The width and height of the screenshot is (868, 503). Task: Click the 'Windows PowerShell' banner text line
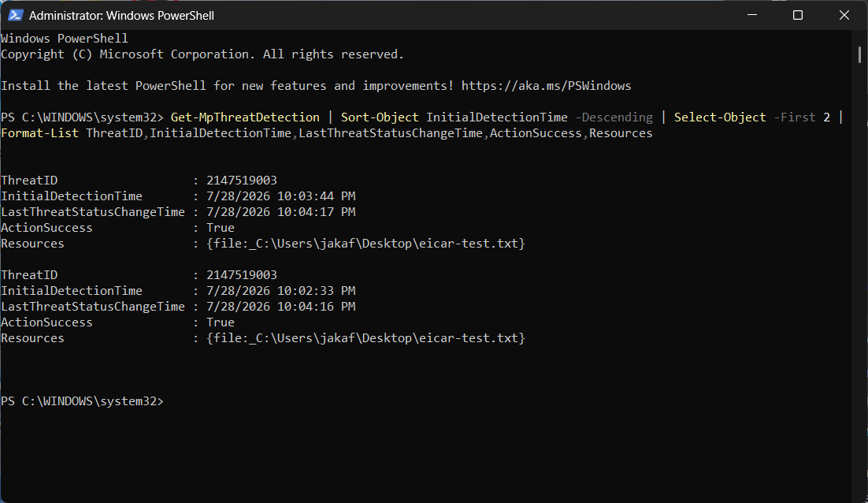(x=65, y=38)
